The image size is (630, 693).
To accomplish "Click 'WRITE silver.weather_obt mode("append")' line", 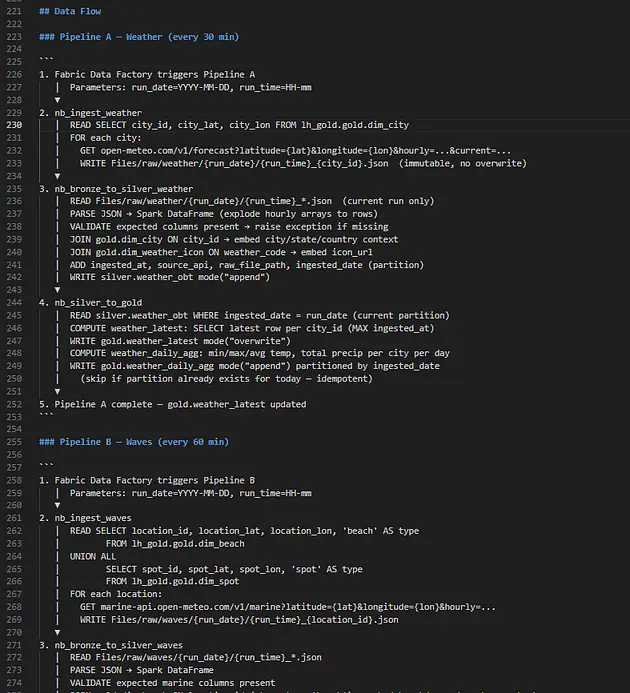I will click(170, 277).
